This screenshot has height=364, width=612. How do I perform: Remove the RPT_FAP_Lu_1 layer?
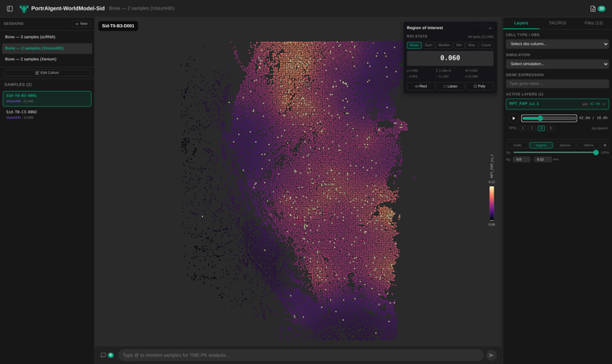point(603,104)
